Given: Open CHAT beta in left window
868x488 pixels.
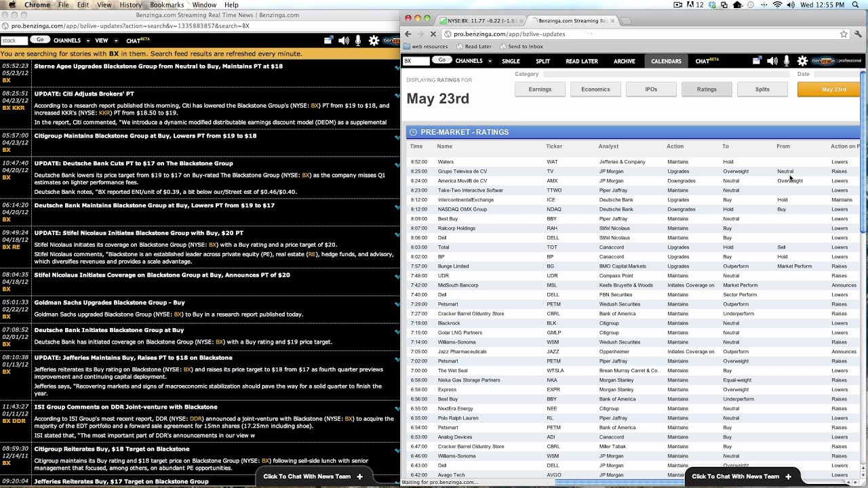Looking at the screenshot, I should tap(137, 41).
